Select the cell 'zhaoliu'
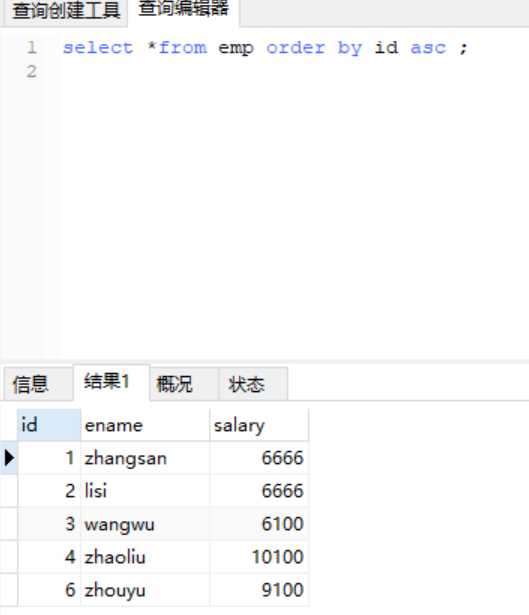Image resolution: width=529 pixels, height=615 pixels. coord(145,557)
